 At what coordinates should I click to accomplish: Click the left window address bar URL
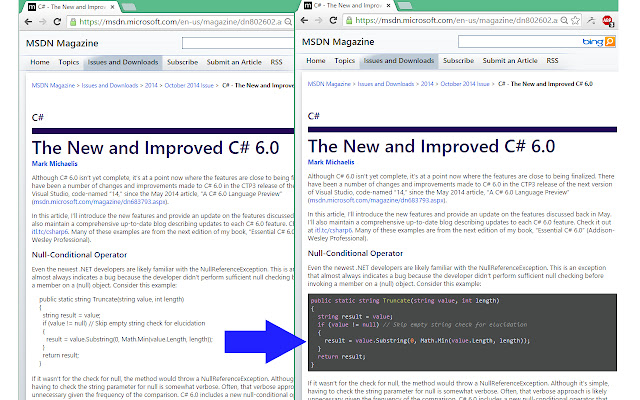click(180, 22)
